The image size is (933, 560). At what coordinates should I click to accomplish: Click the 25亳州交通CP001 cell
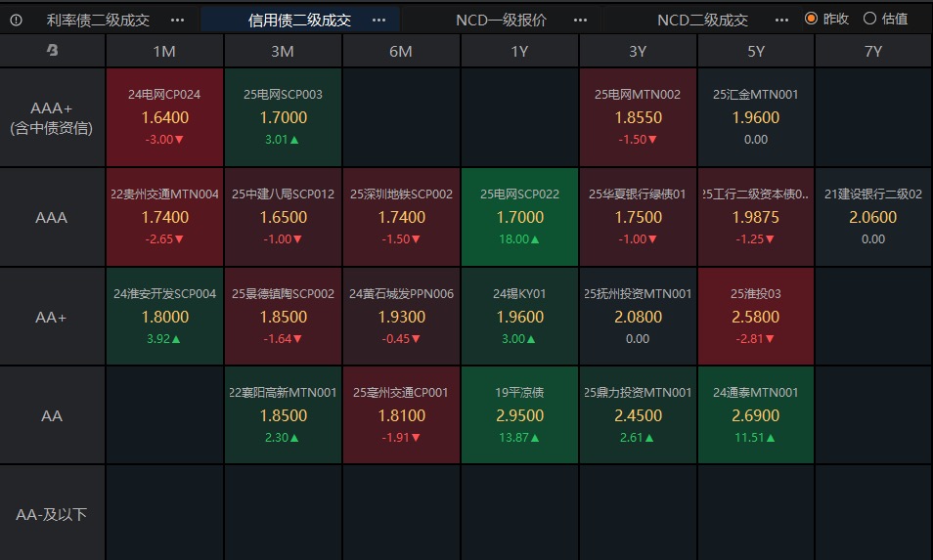(x=402, y=415)
